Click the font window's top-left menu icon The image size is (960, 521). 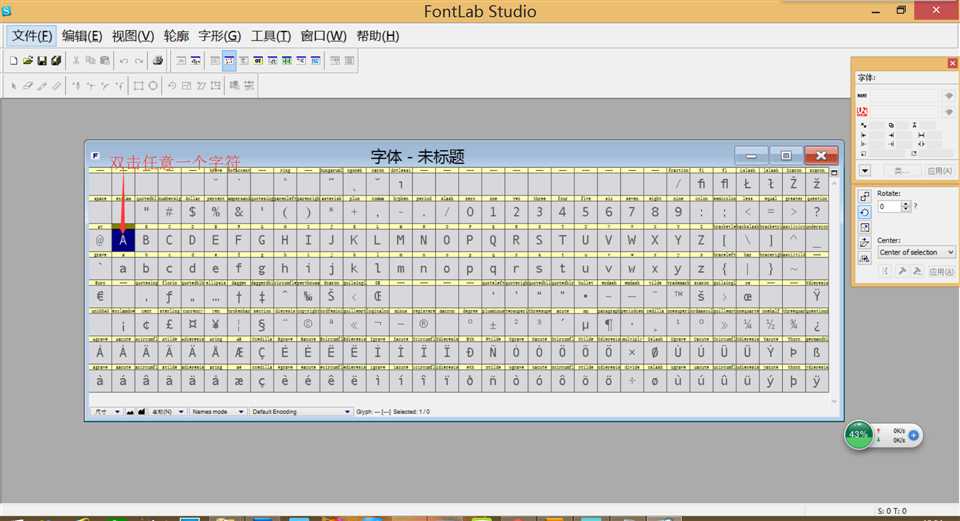[x=95, y=156]
